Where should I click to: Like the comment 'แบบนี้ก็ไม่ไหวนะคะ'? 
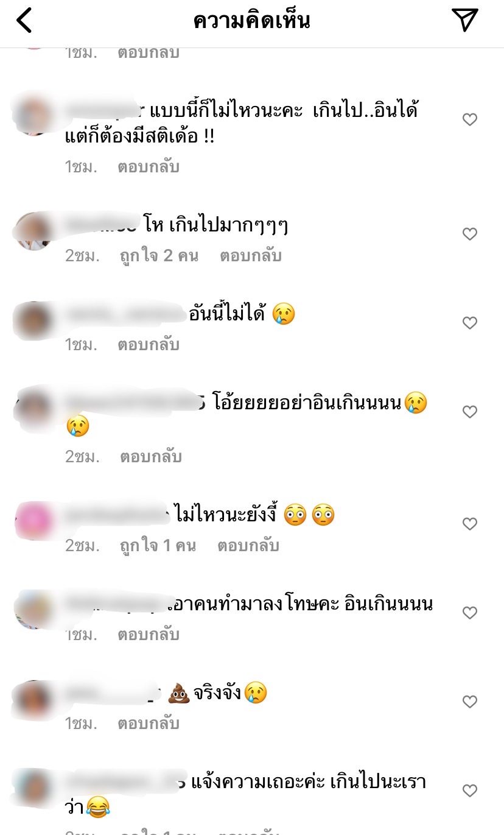click(x=470, y=120)
